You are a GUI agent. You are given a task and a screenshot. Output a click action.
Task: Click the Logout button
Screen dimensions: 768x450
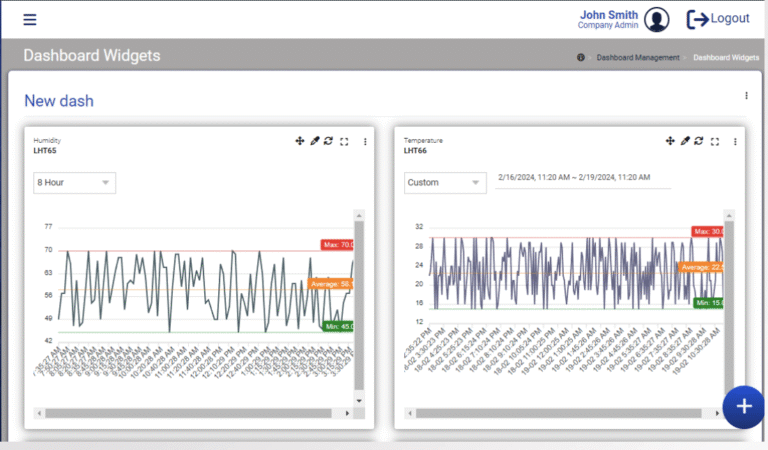tap(718, 19)
